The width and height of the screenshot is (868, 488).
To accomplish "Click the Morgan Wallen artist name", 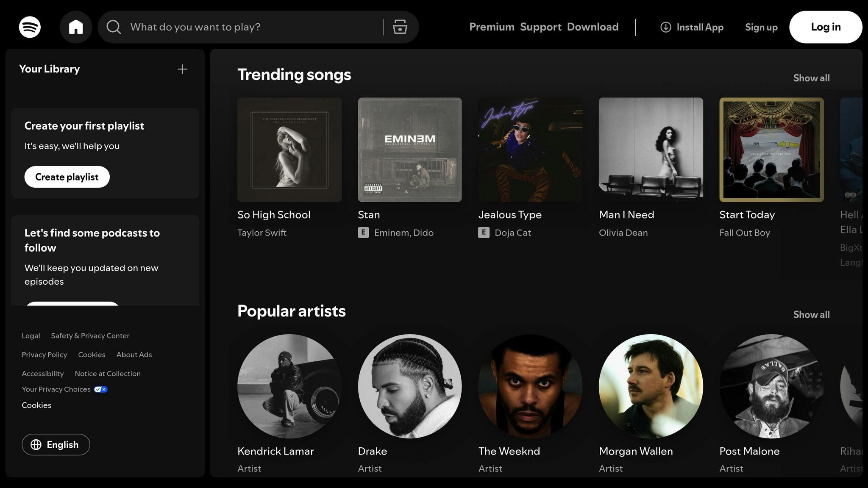I will (636, 451).
